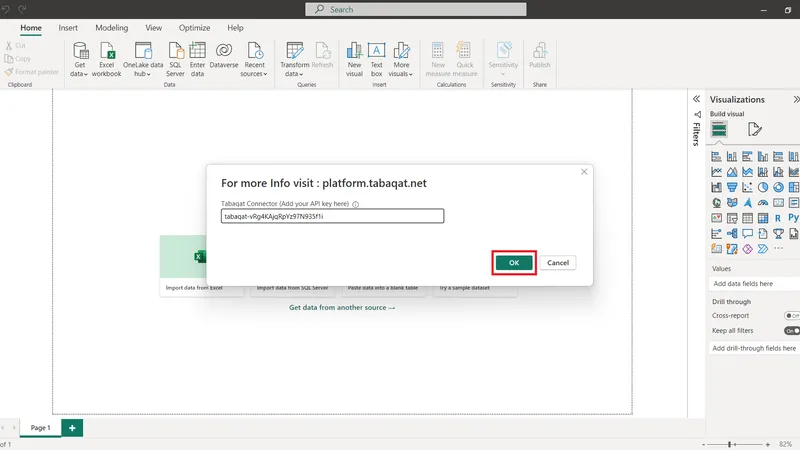Expand the Get data dropdown
800x450 pixels.
[79, 73]
